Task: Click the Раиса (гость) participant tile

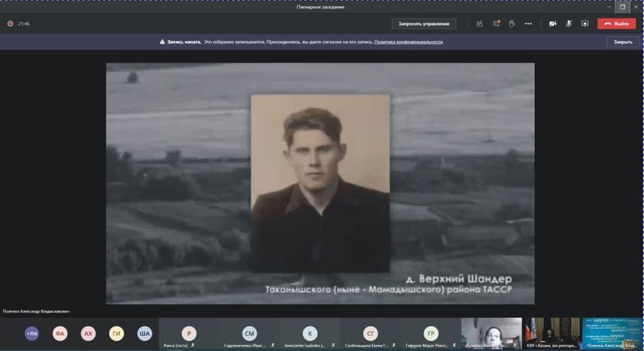Action: 189,334
